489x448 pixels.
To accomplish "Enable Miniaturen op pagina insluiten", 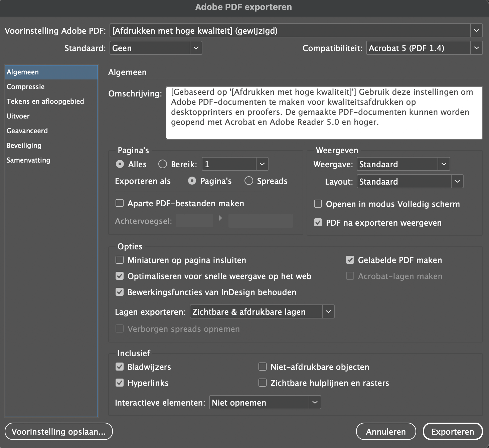I will 120,260.
